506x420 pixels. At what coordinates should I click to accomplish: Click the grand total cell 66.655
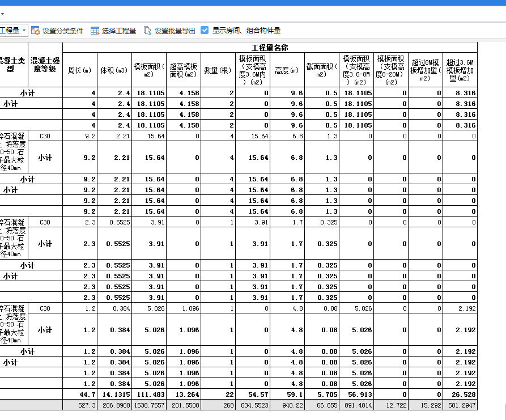(321, 405)
